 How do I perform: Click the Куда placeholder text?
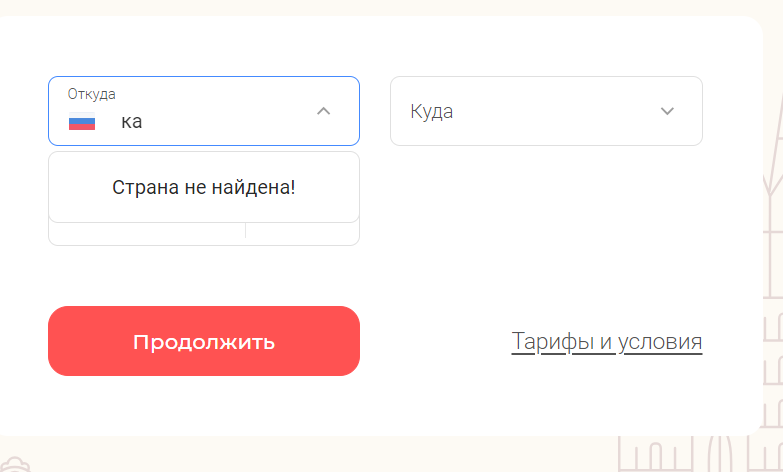click(x=431, y=111)
